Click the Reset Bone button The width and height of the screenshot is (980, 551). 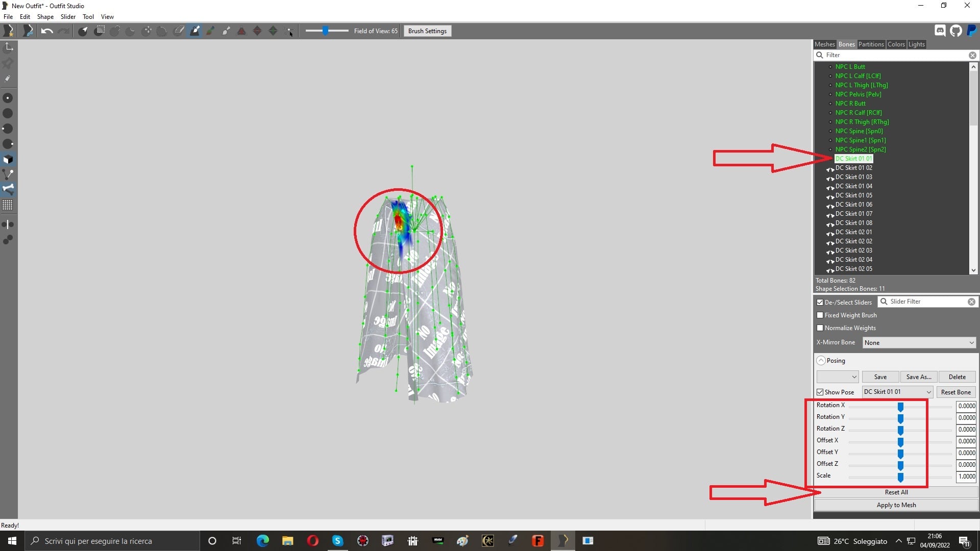click(955, 392)
